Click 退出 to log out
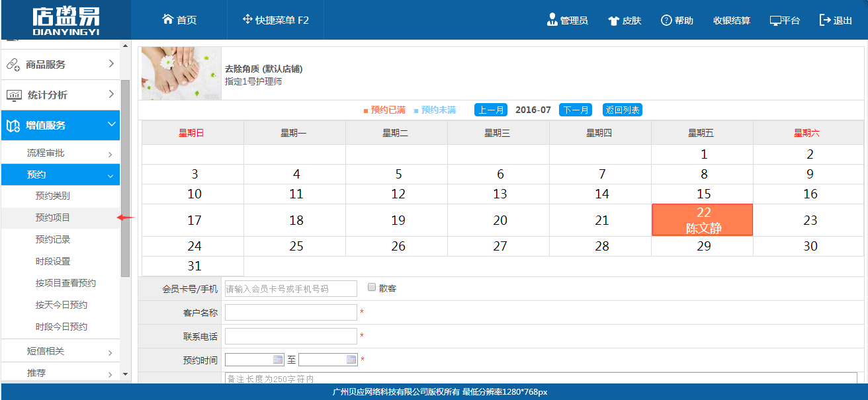868x400 pixels. coord(836,20)
